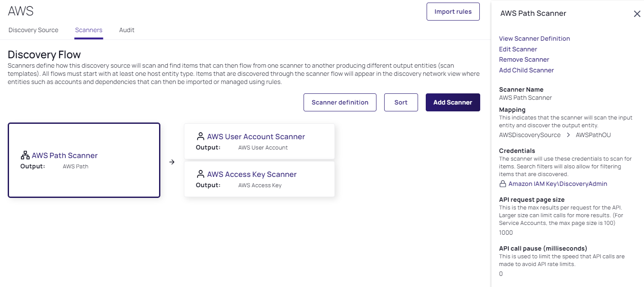Image resolution: width=644 pixels, height=287 pixels.
Task: Click the AWS Access Key output value
Action: tap(260, 185)
